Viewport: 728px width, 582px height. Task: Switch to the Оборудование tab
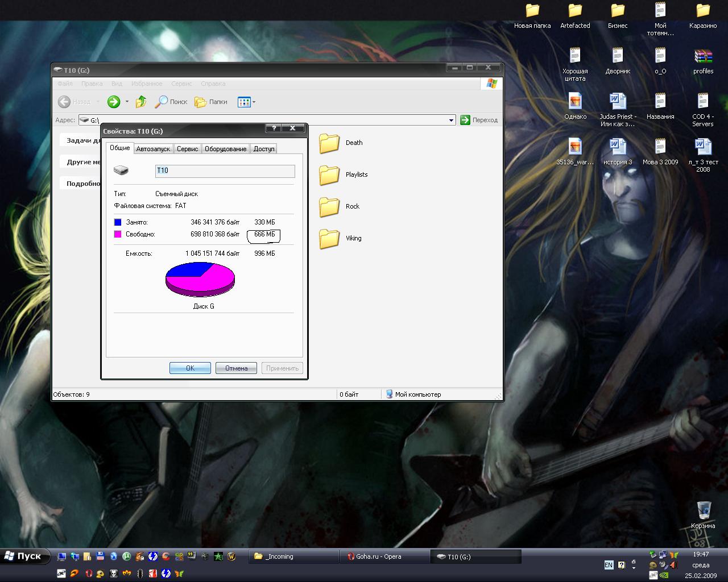click(x=225, y=149)
